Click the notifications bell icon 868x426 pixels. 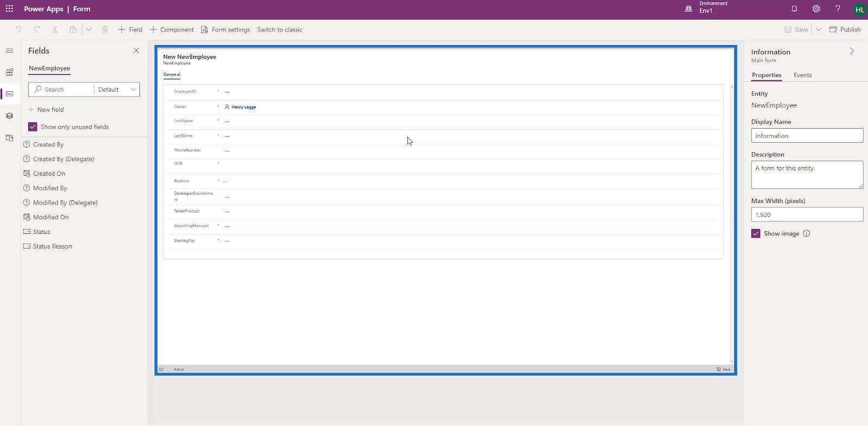[x=794, y=9]
